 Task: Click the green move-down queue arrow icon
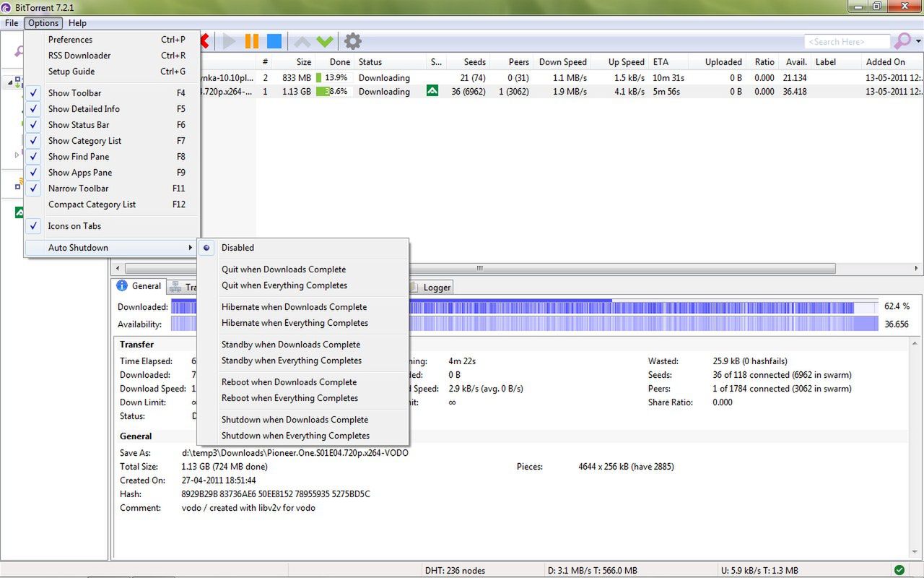(x=325, y=41)
